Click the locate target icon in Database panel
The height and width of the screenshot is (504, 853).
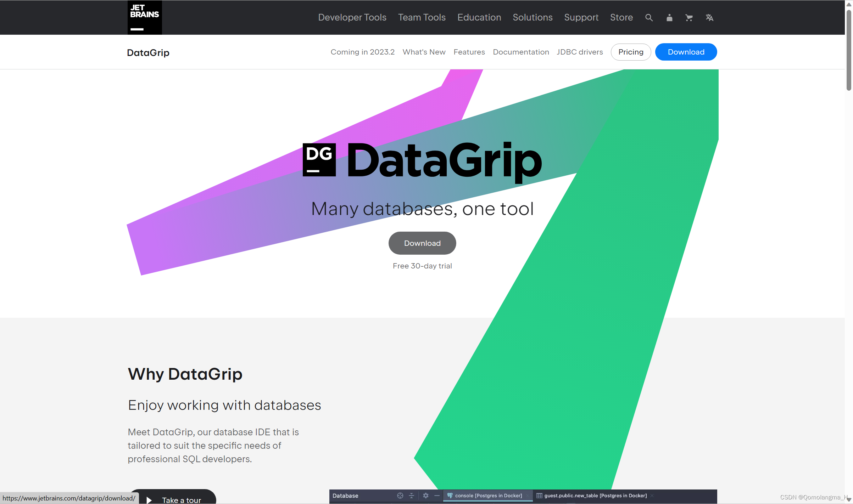click(x=400, y=495)
